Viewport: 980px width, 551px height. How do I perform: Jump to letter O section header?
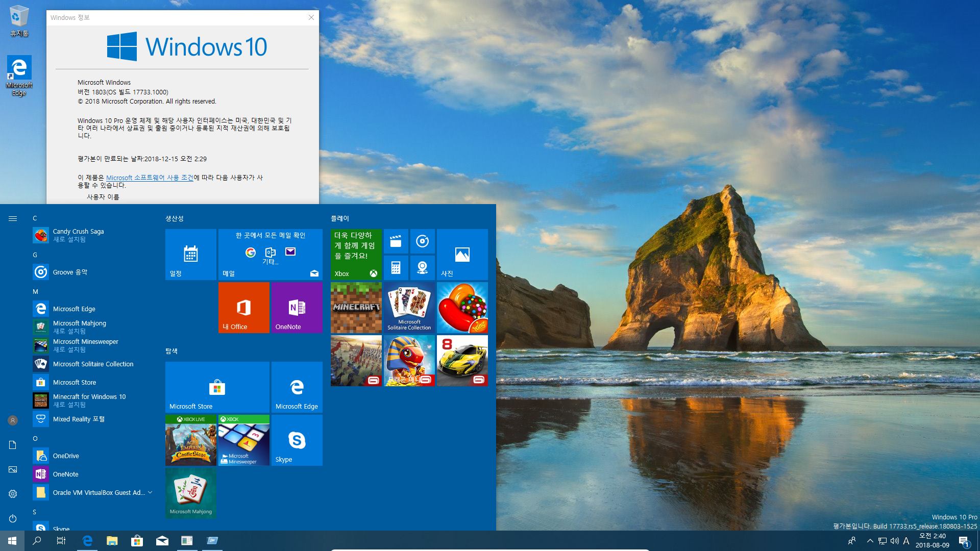click(35, 439)
